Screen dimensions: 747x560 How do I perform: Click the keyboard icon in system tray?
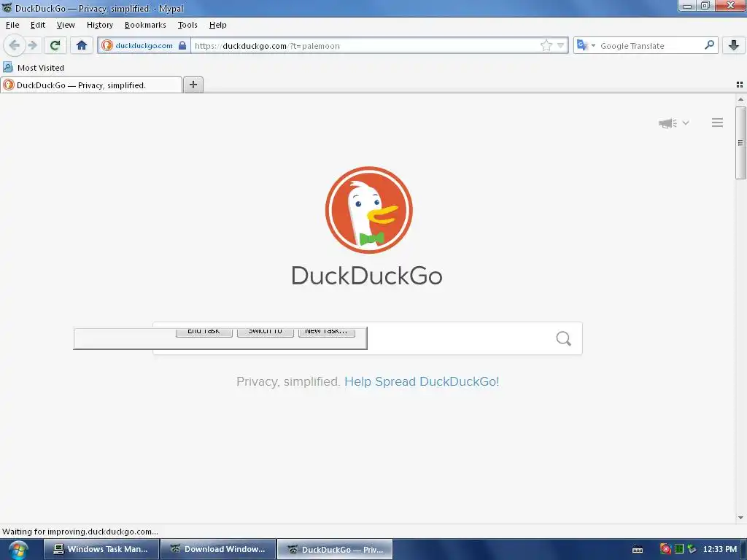[x=638, y=550]
